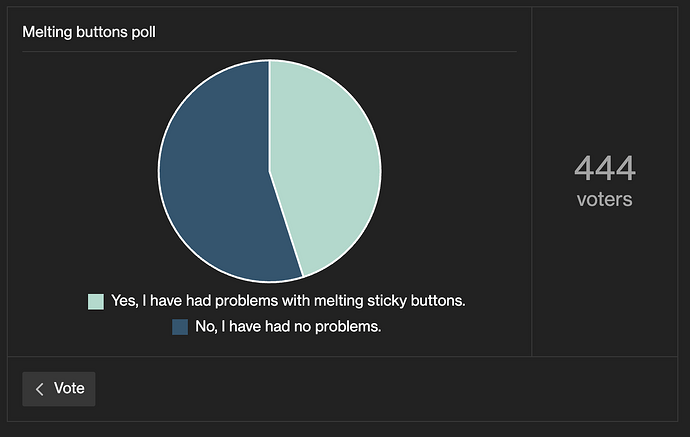
Task: Click the horizontal divider under the poll title
Action: coord(270,51)
